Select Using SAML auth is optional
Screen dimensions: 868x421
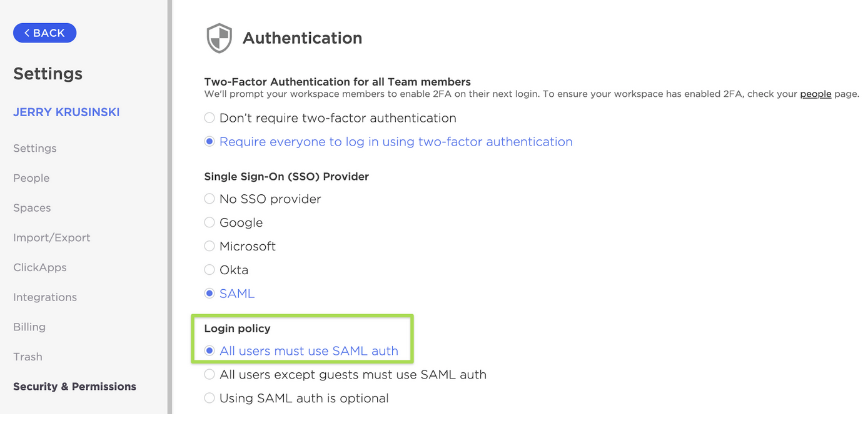(x=209, y=399)
